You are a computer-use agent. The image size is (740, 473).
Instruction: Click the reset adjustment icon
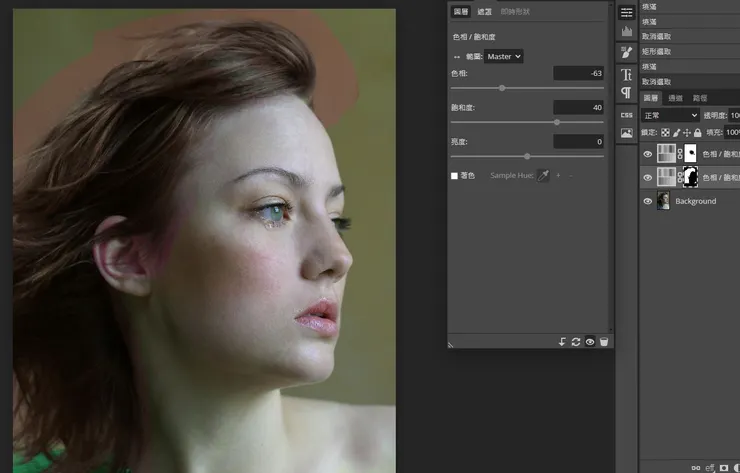(x=576, y=342)
